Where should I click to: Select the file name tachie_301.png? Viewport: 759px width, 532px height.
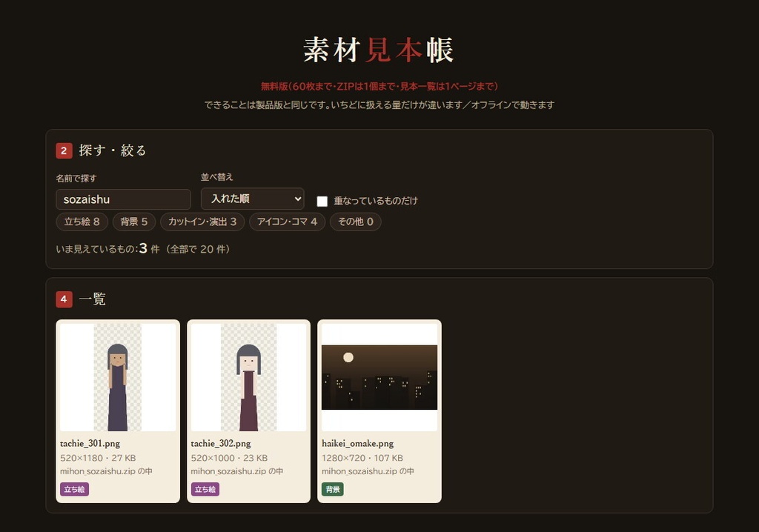90,443
